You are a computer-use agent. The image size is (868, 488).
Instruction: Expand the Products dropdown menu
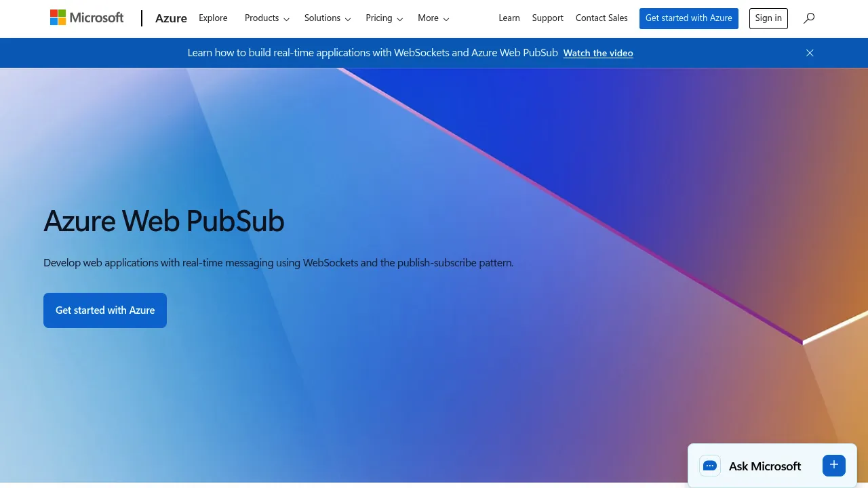coord(267,18)
